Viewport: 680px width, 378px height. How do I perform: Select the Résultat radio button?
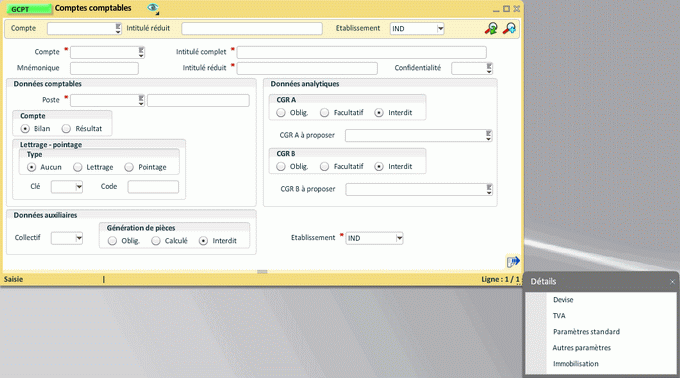[x=66, y=129]
